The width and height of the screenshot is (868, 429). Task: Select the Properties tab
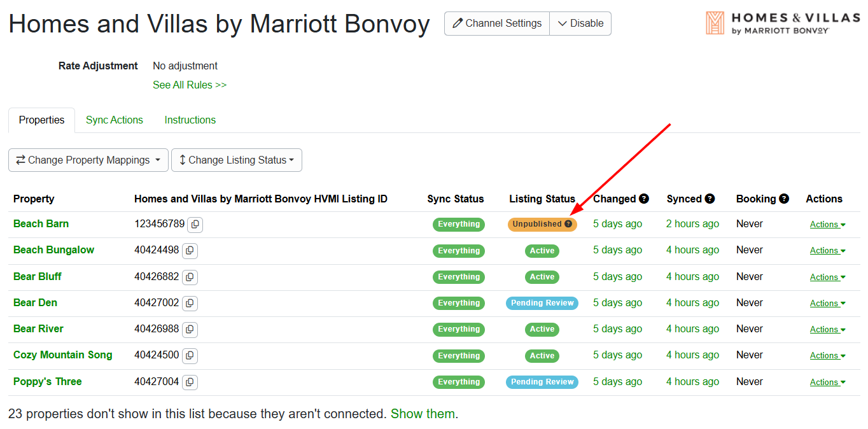click(x=41, y=120)
